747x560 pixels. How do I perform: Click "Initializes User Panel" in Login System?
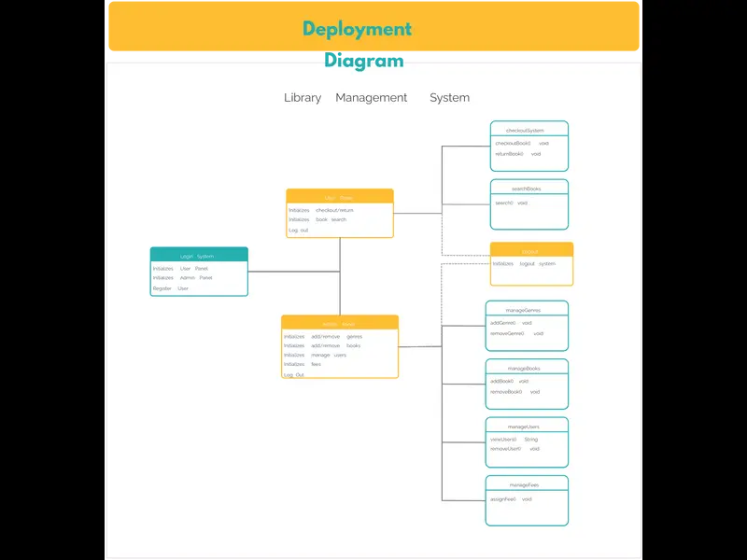[180, 269]
